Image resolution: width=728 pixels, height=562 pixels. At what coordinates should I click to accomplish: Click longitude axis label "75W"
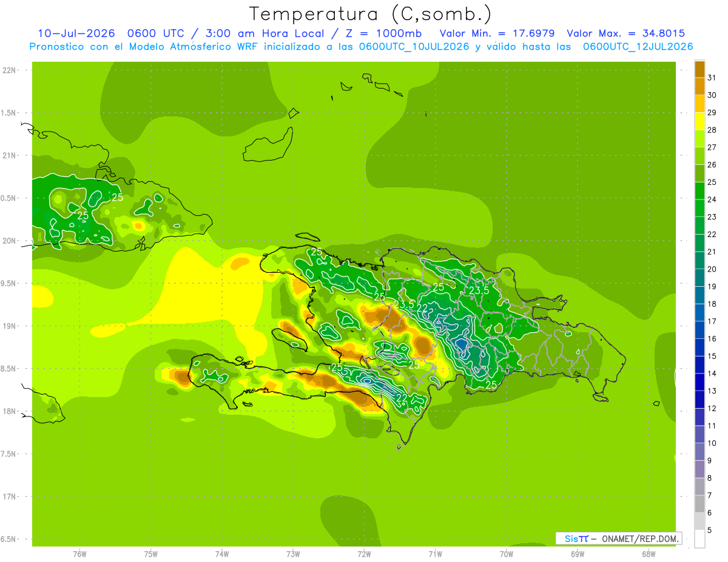pyautogui.click(x=151, y=554)
